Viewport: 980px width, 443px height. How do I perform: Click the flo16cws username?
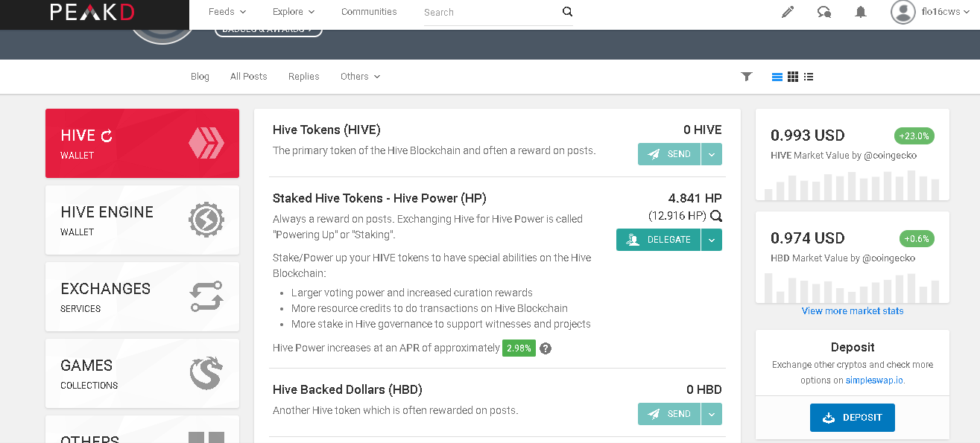click(x=941, y=12)
